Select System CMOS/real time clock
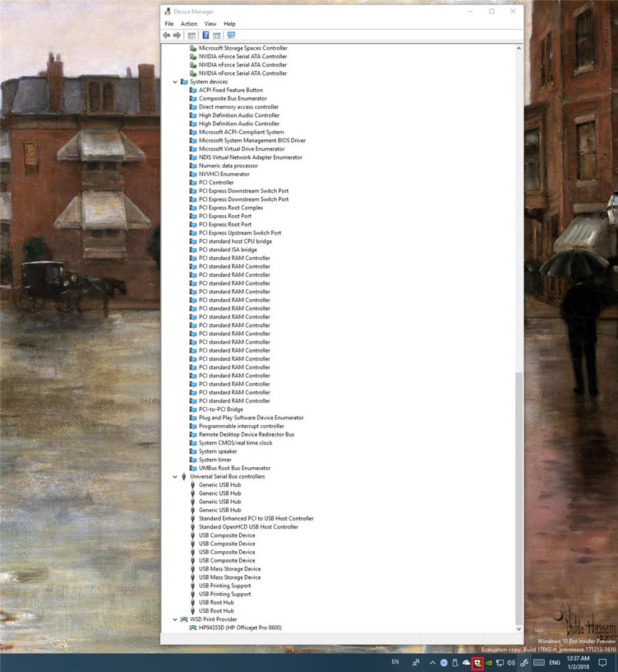The height and width of the screenshot is (672, 618). (x=236, y=443)
